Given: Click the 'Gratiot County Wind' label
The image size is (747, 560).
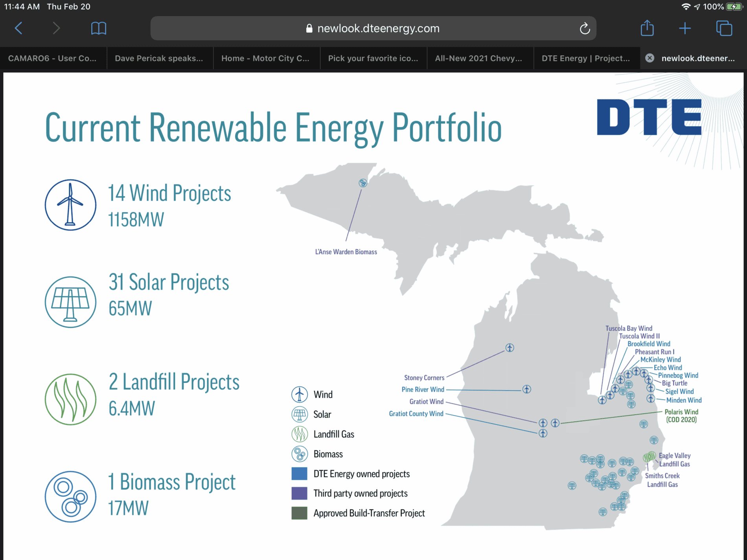Looking at the screenshot, I should point(416,413).
